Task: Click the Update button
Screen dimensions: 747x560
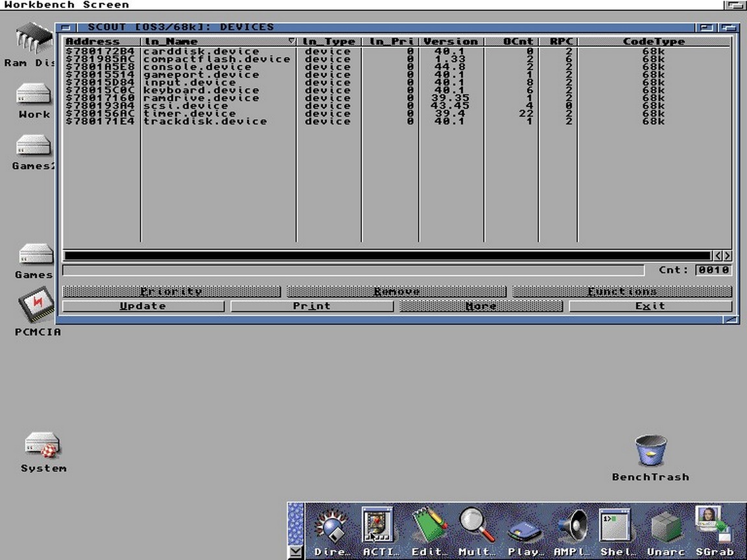Action: 143,306
